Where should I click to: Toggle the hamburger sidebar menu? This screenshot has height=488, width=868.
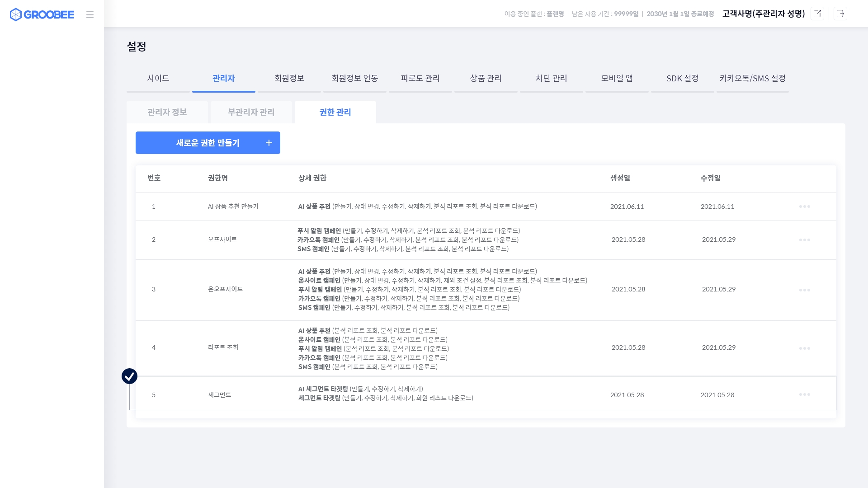click(x=90, y=14)
